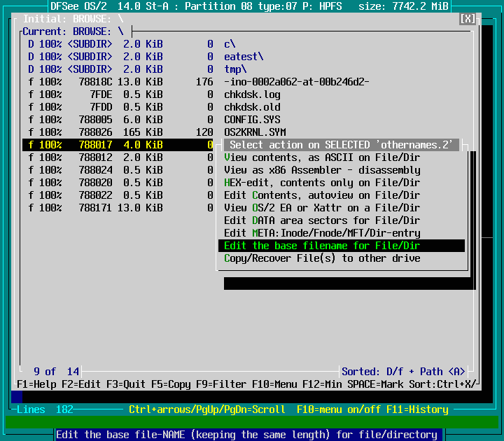Open the tmp\ subdirectory row
504x441 pixels.
(235, 69)
